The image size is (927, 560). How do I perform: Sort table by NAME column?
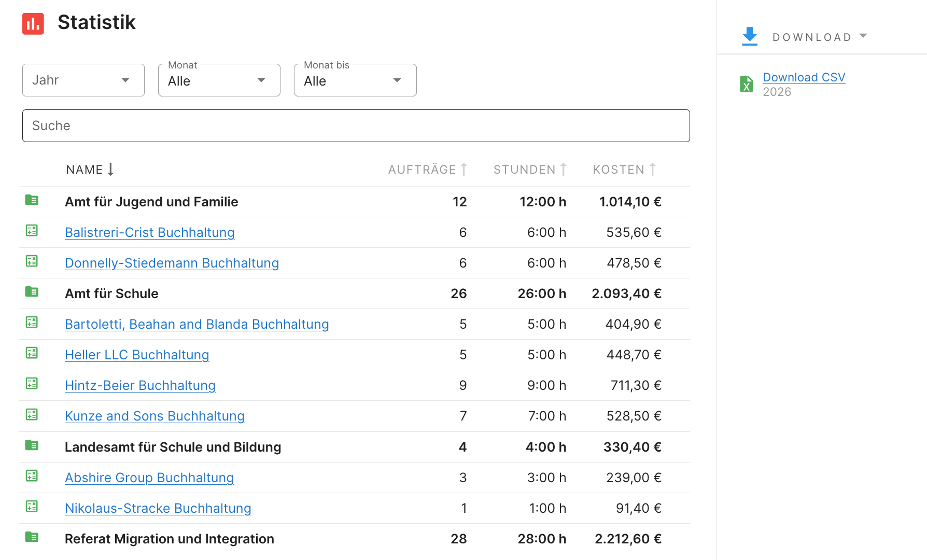click(90, 170)
